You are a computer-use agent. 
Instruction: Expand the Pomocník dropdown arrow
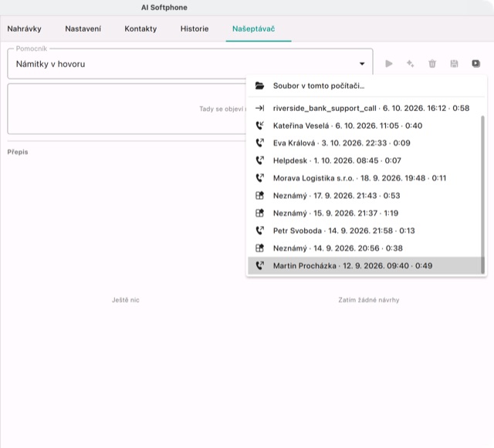[x=362, y=64]
